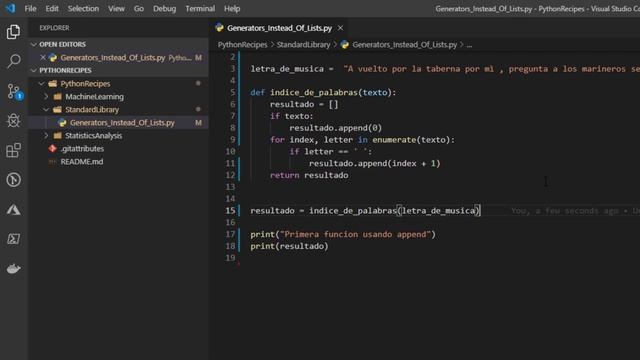
Task: Click Generators_Instead_Of_Lists.py in the breadcrumb
Action: click(x=404, y=44)
